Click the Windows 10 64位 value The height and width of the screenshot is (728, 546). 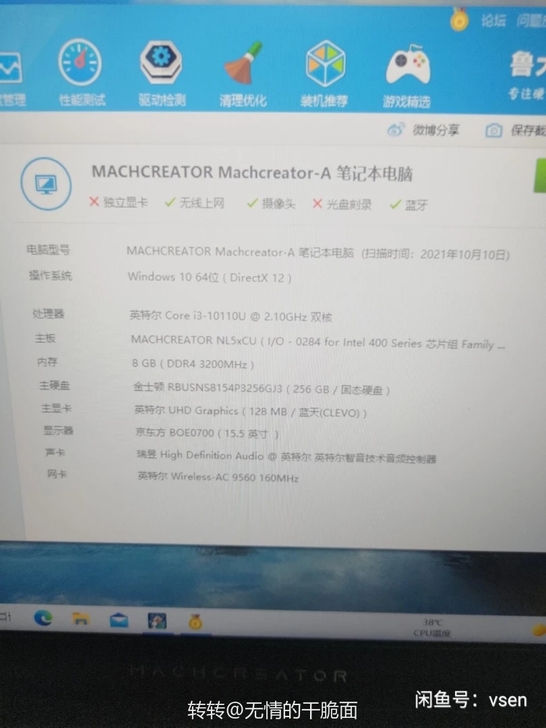209,277
